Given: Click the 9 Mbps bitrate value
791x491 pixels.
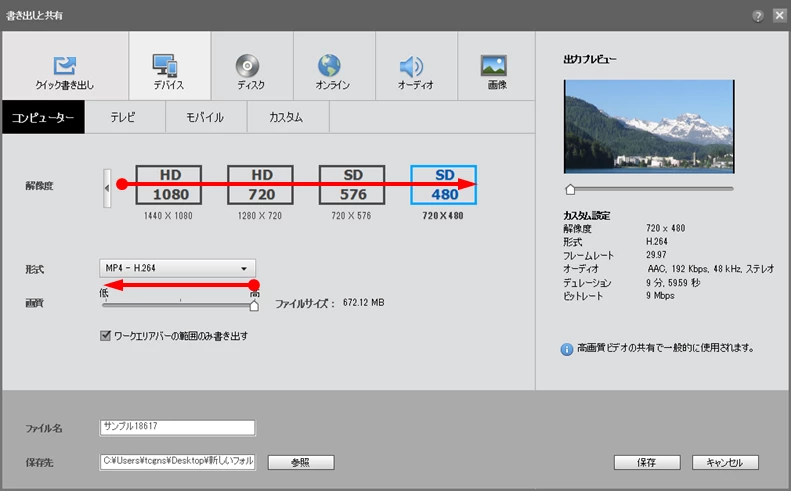Looking at the screenshot, I should pyautogui.click(x=660, y=296).
